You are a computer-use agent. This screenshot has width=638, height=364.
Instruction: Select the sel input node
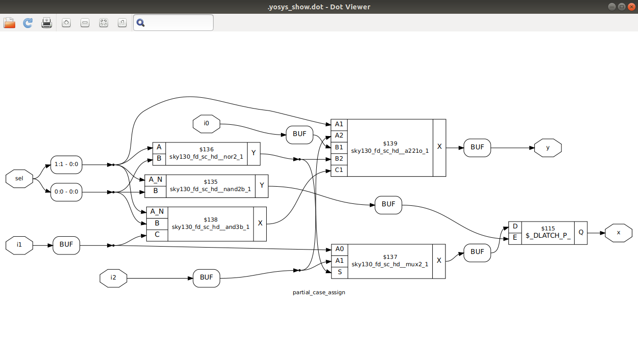[x=19, y=179]
